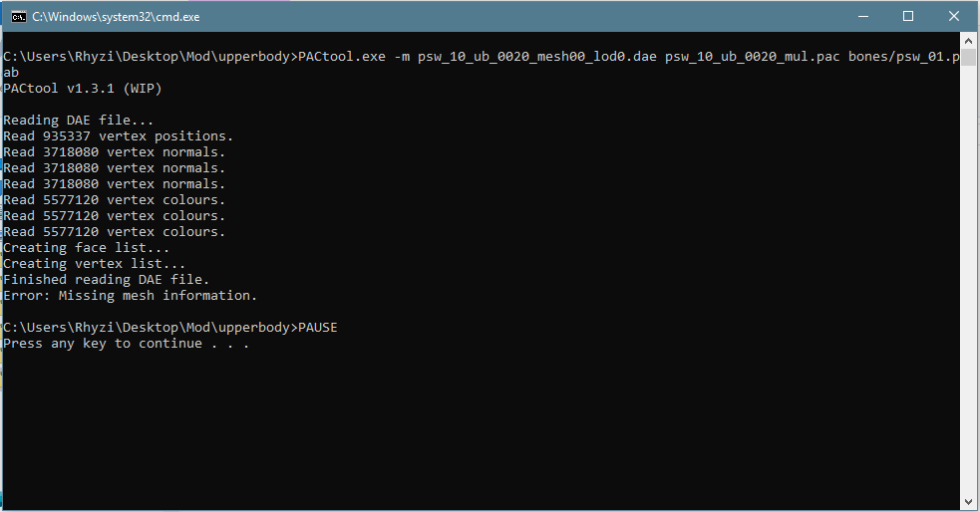Click the scrollbar up arrow
The width and height of the screenshot is (980, 512).
click(x=970, y=43)
